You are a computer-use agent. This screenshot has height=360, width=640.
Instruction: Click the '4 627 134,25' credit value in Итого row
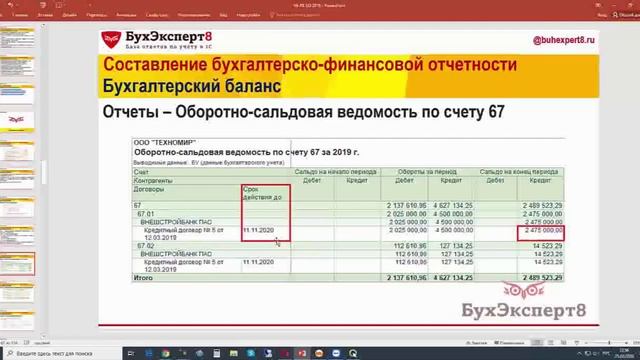(453, 278)
